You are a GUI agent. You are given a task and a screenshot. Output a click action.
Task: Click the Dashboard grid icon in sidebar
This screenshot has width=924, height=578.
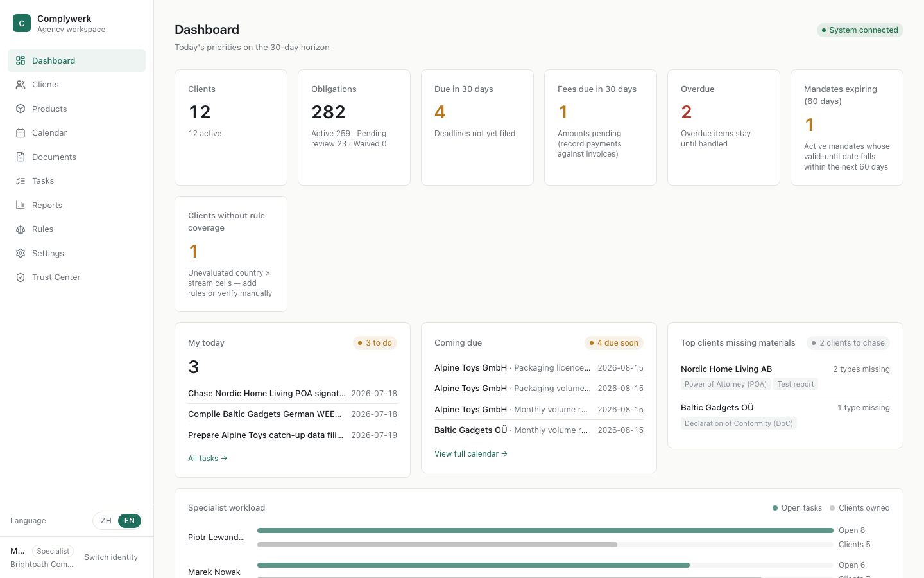tap(21, 60)
